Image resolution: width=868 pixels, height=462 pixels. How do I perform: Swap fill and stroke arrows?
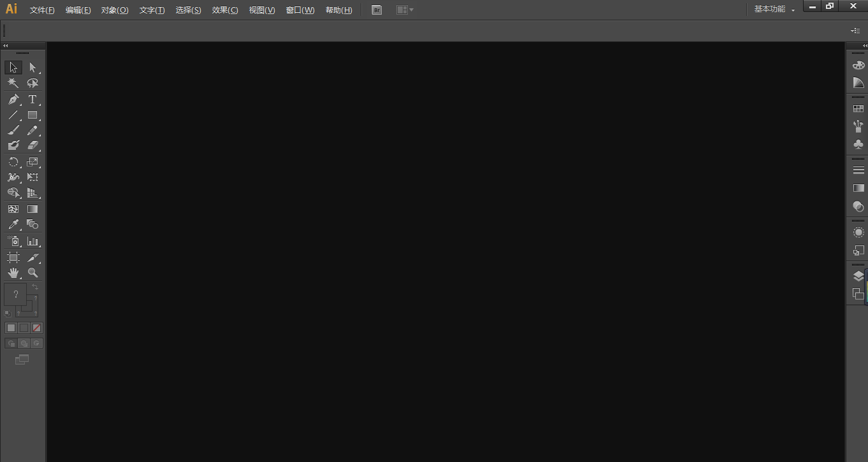point(36,287)
